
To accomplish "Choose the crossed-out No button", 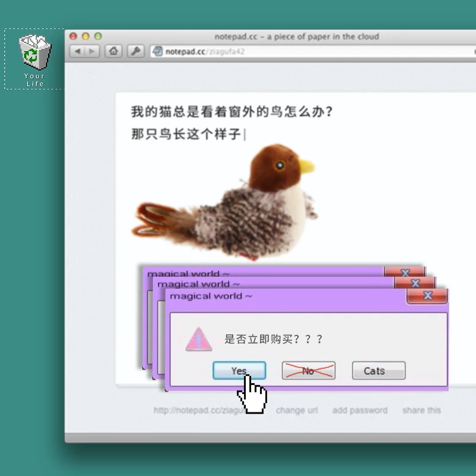I will [x=308, y=370].
